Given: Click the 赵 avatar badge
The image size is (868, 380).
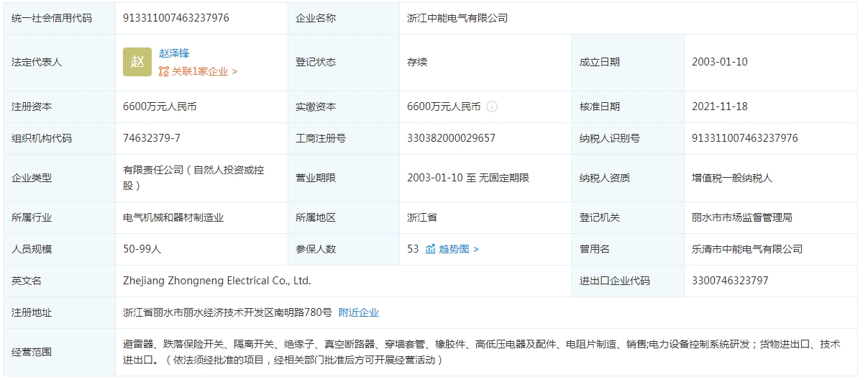Looking at the screenshot, I should 137,62.
